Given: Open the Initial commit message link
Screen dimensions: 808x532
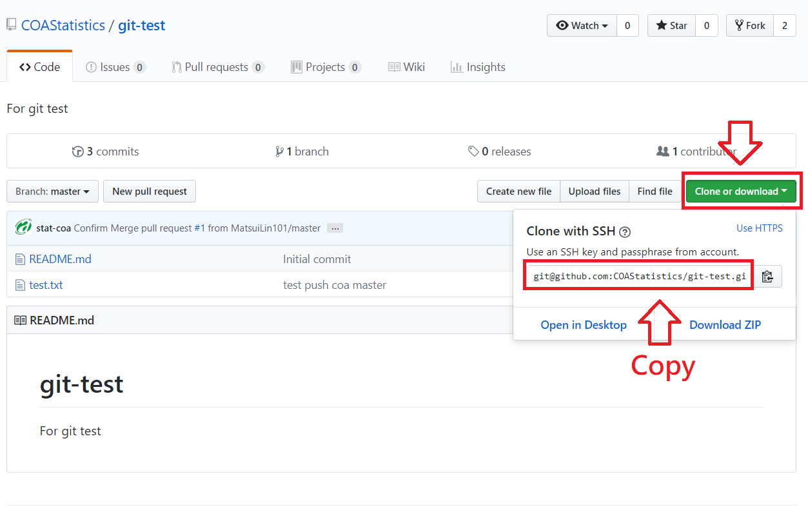Looking at the screenshot, I should (x=317, y=259).
